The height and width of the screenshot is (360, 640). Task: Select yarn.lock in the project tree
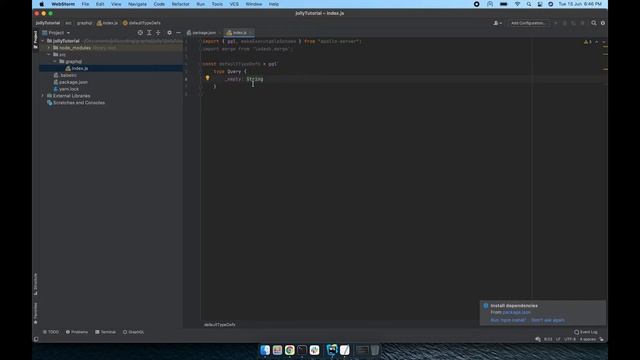(x=66, y=89)
